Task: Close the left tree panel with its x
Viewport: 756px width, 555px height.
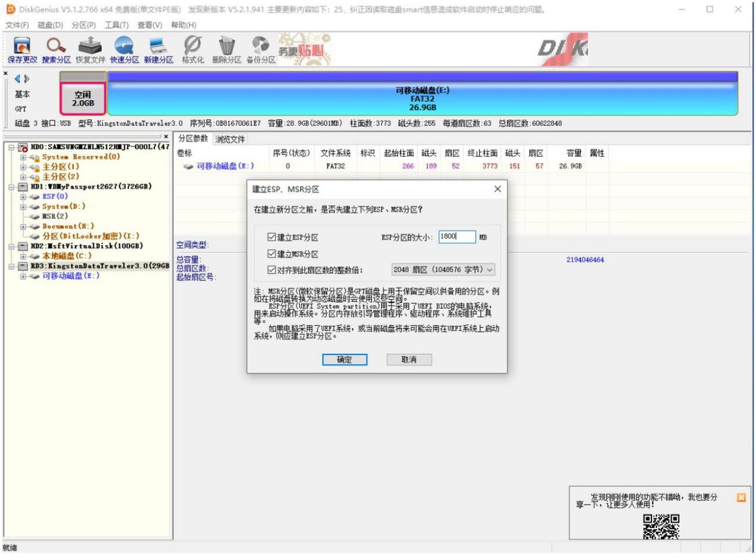Action: tap(166, 136)
